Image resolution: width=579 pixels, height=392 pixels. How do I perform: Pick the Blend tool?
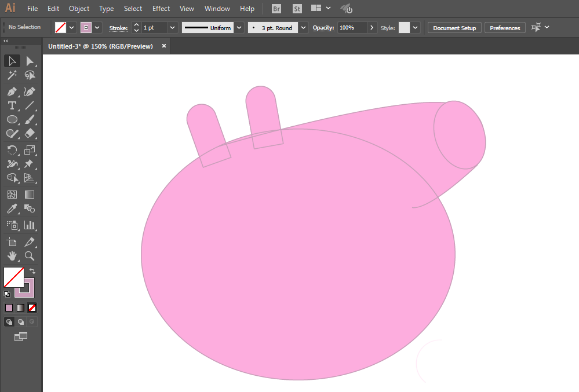pos(30,208)
